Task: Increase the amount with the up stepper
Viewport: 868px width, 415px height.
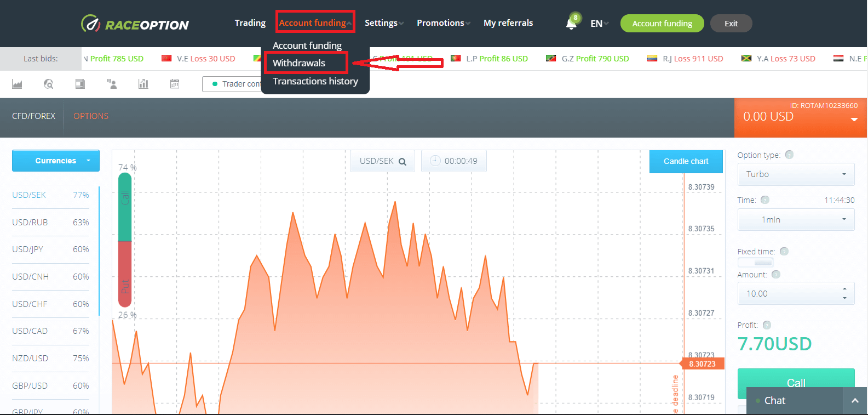Action: 844,288
